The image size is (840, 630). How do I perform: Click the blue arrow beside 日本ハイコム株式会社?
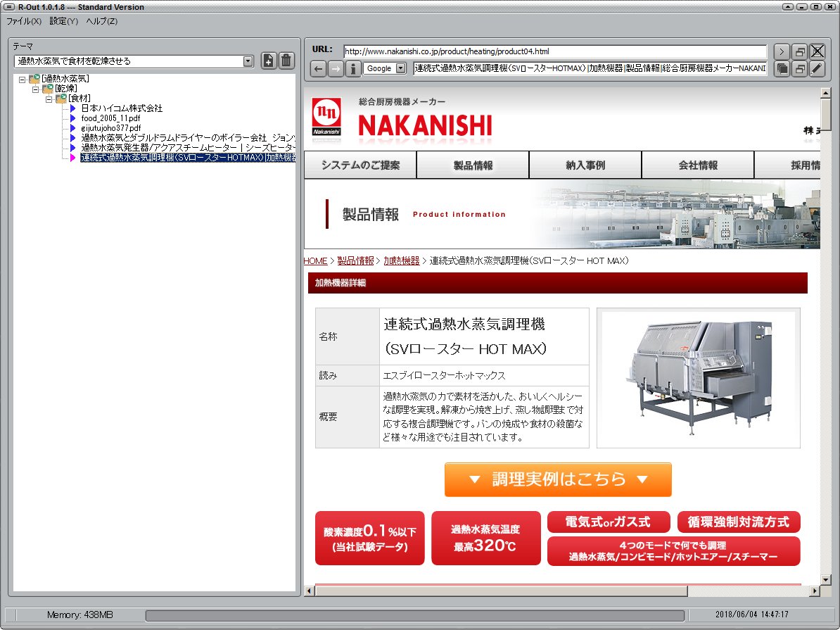click(73, 108)
